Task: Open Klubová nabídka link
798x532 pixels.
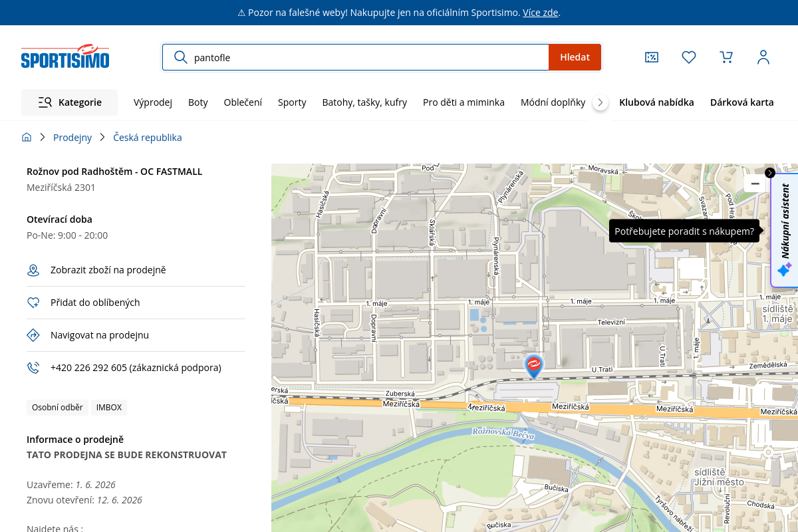Action: [x=656, y=102]
